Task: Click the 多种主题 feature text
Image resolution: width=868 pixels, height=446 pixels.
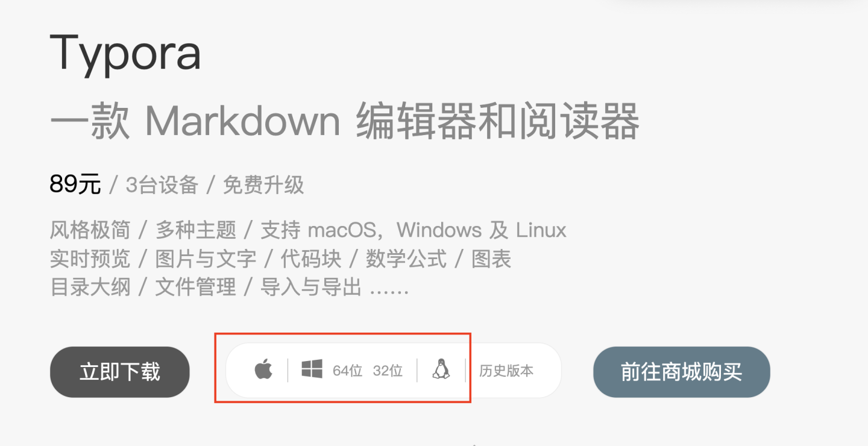Action: pyautogui.click(x=196, y=230)
